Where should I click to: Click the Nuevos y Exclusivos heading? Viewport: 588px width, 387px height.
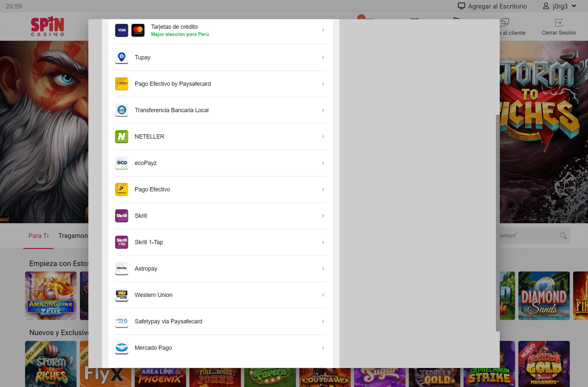pos(59,332)
